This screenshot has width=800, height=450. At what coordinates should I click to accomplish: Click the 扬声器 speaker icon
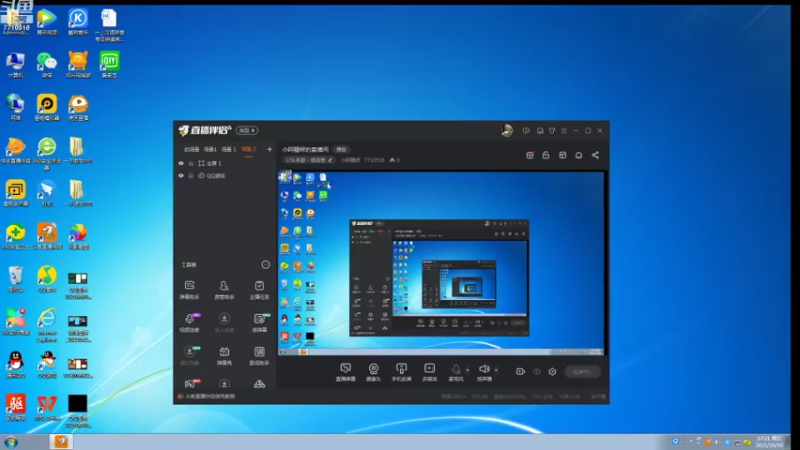tap(484, 369)
